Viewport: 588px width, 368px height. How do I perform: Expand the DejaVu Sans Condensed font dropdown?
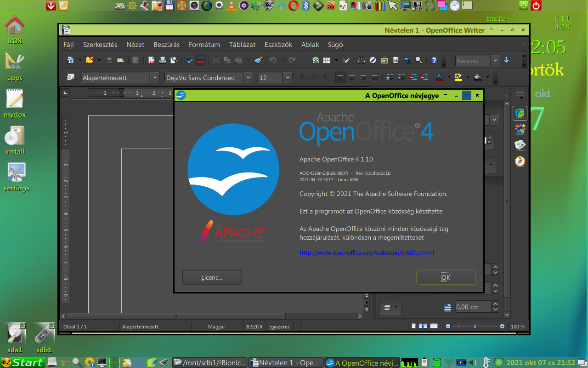pos(249,78)
